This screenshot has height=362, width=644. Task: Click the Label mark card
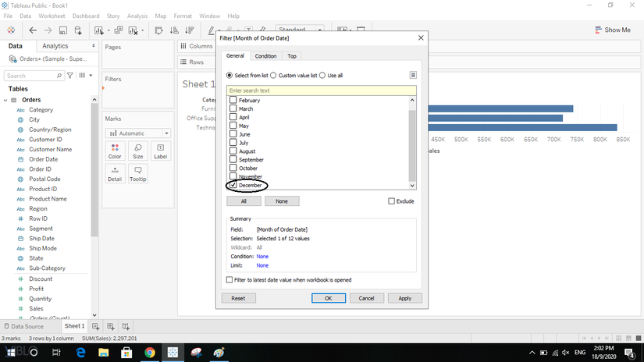tap(160, 151)
